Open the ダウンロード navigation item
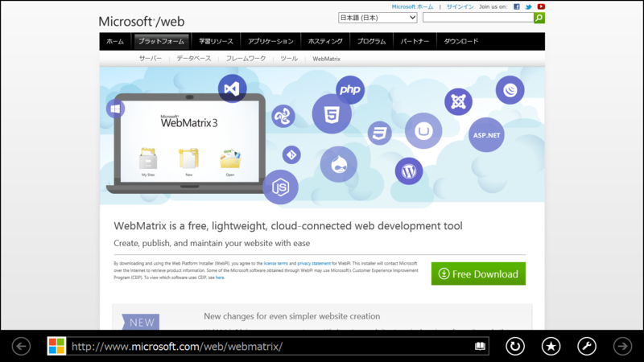Image resolution: width=644 pixels, height=362 pixels. pos(461,42)
